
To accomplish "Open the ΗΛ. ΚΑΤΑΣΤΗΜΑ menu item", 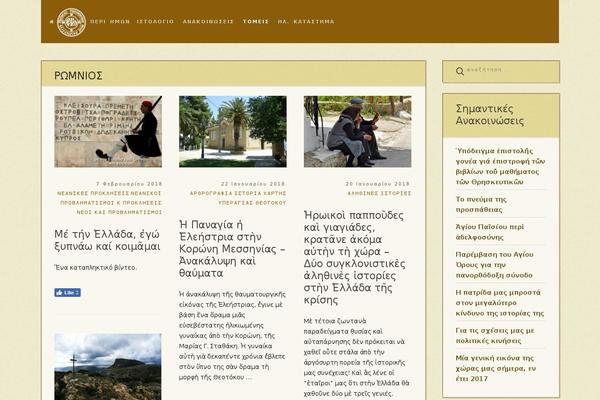I will (x=306, y=22).
